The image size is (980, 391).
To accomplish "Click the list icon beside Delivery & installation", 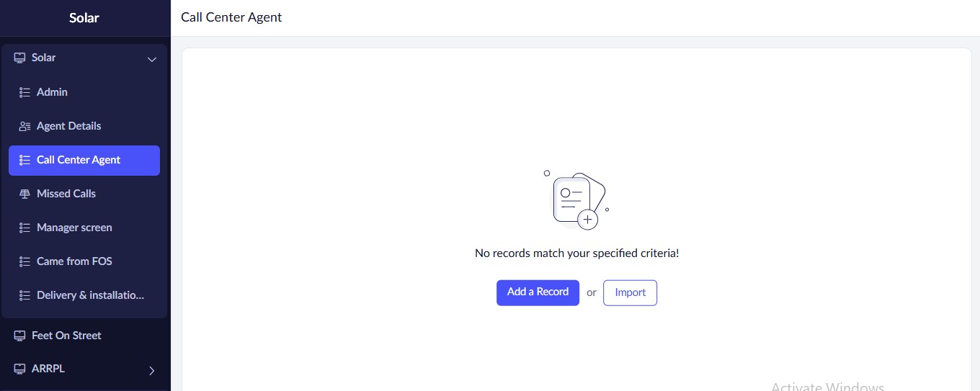I will click(x=24, y=295).
